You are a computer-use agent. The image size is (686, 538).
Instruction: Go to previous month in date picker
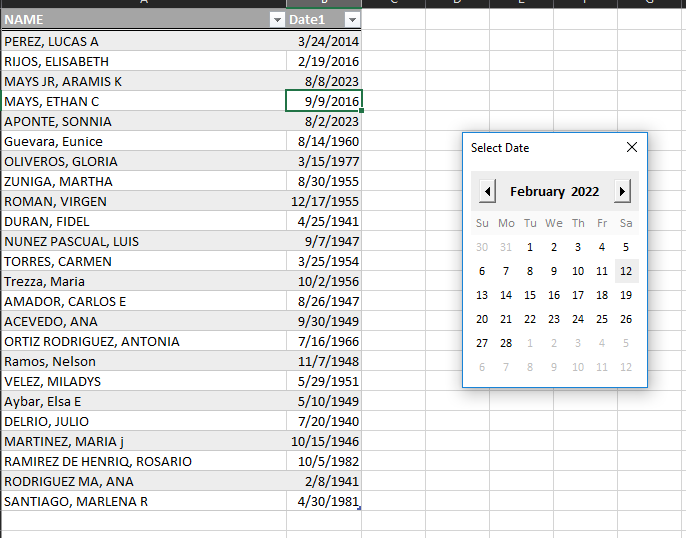coord(487,191)
